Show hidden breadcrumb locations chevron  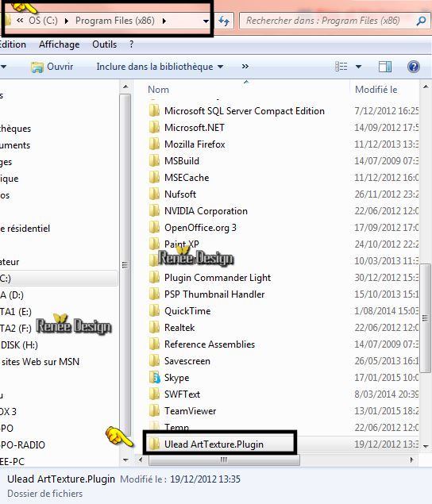pyautogui.click(x=20, y=21)
